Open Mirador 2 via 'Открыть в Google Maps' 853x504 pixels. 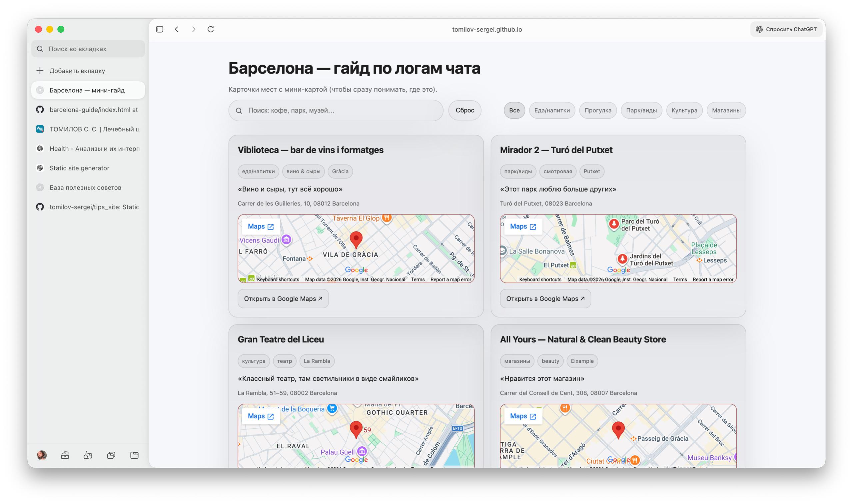click(545, 298)
